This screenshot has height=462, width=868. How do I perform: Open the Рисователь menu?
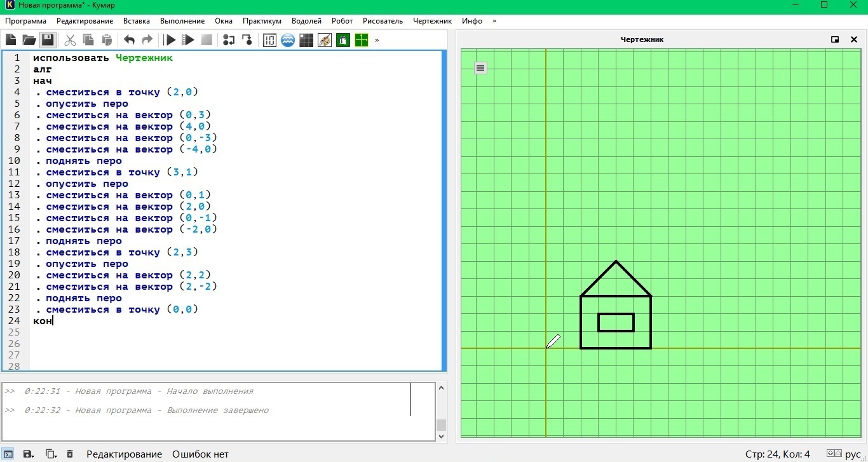click(383, 21)
